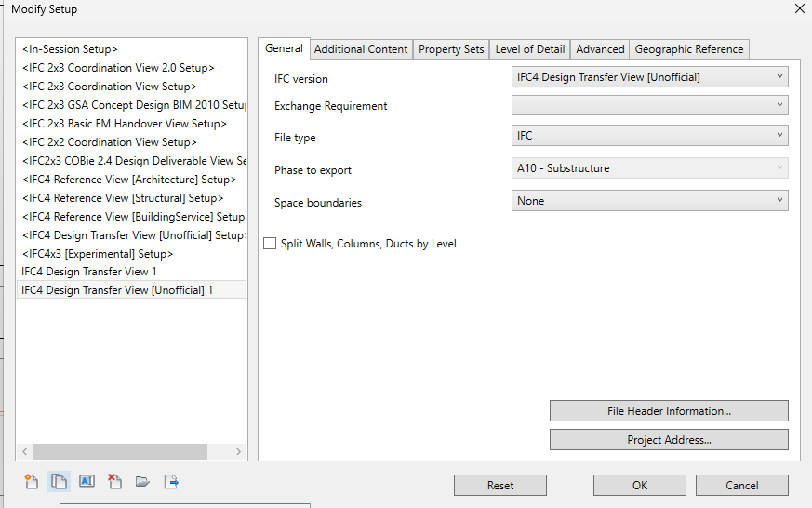The width and height of the screenshot is (812, 508).
Task: Click the Delete setup icon
Action: pos(114,482)
